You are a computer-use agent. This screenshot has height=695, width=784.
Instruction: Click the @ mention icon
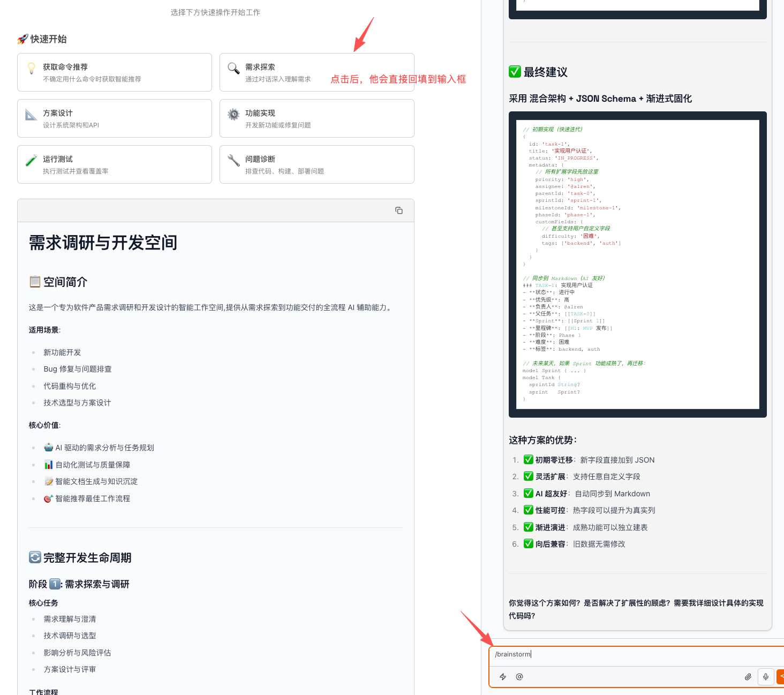[519, 677]
